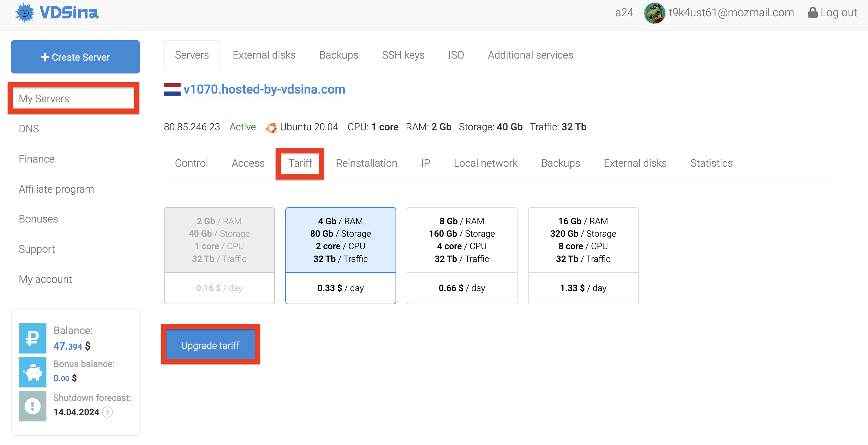Open the Additional services tab
This screenshot has width=868, height=445.
coord(530,55)
